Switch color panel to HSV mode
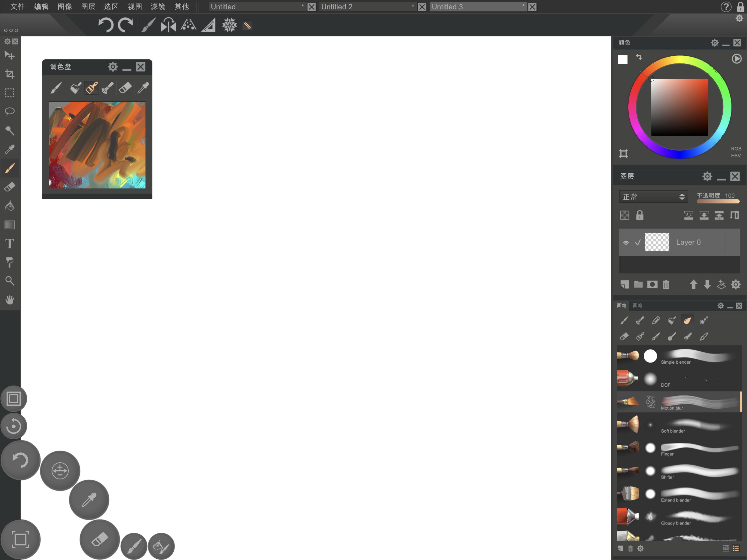747x560 pixels. [736, 156]
